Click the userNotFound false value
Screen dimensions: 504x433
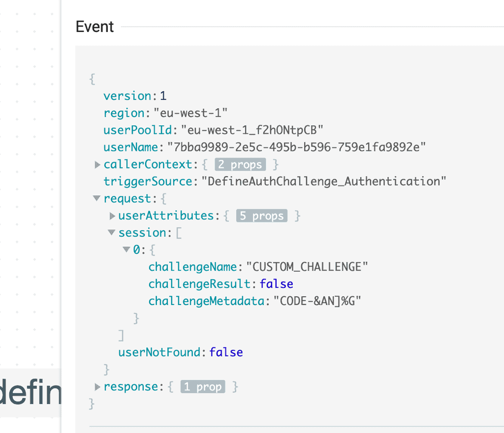click(x=226, y=352)
